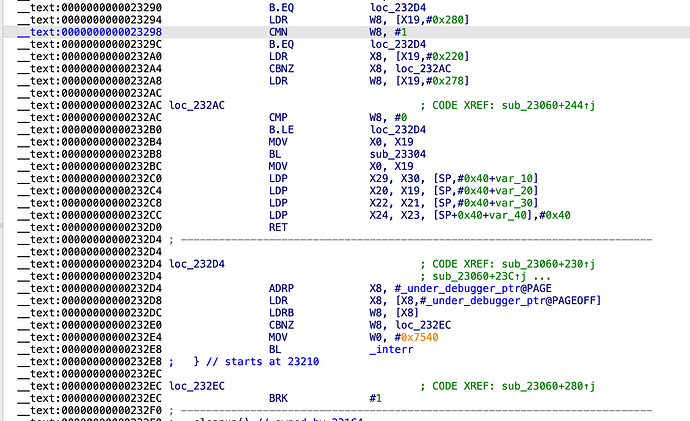Image resolution: width=690 pixels, height=421 pixels.
Task: Select the highlighted CMN W8, #1 instruction line
Action: [280, 32]
